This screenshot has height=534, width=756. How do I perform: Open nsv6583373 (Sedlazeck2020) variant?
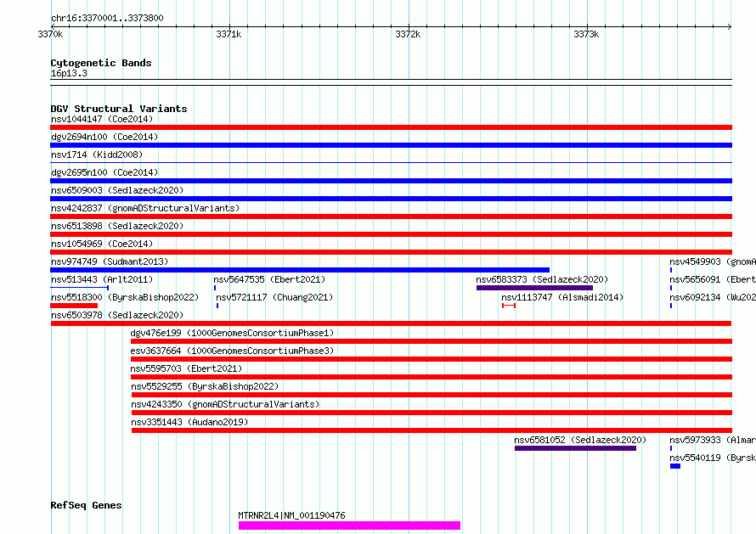[x=542, y=279]
